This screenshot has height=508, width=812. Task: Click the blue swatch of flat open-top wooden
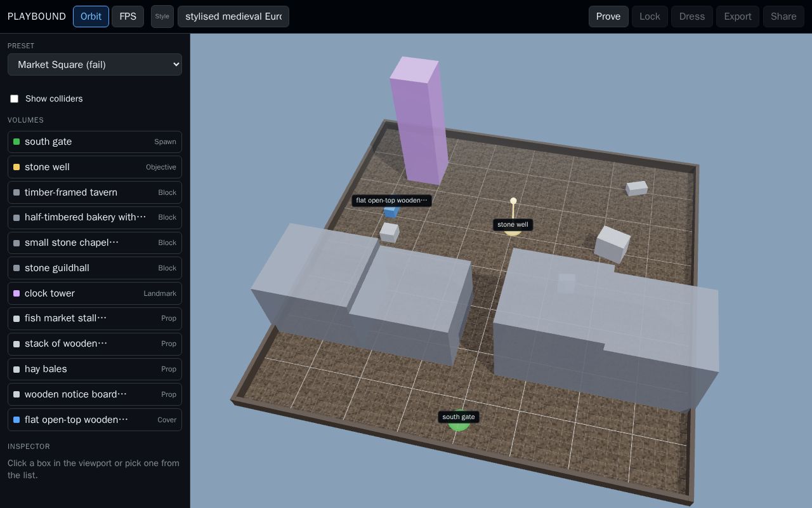click(x=16, y=420)
